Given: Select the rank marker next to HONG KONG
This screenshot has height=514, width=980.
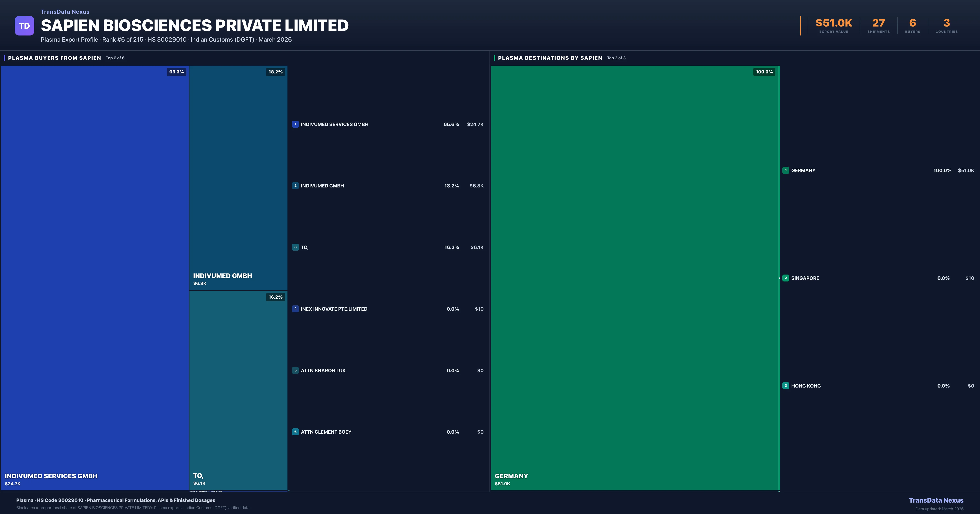Looking at the screenshot, I should click(785, 385).
